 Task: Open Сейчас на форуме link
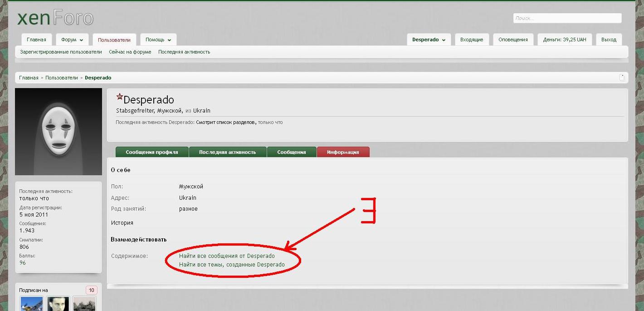point(130,52)
